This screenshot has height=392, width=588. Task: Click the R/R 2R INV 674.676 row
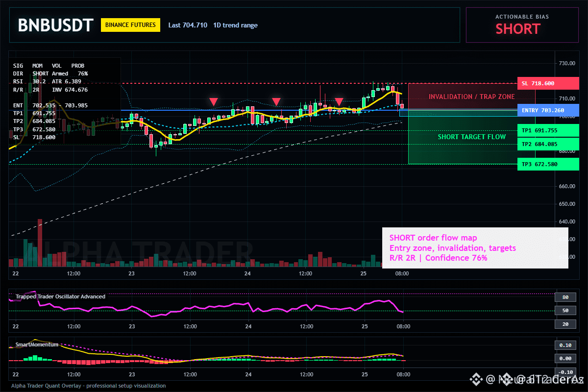pos(50,90)
